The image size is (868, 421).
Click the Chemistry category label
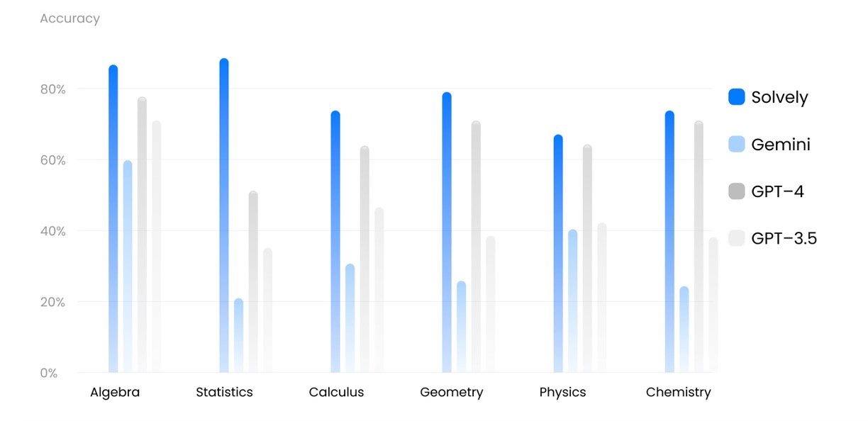[x=678, y=392]
